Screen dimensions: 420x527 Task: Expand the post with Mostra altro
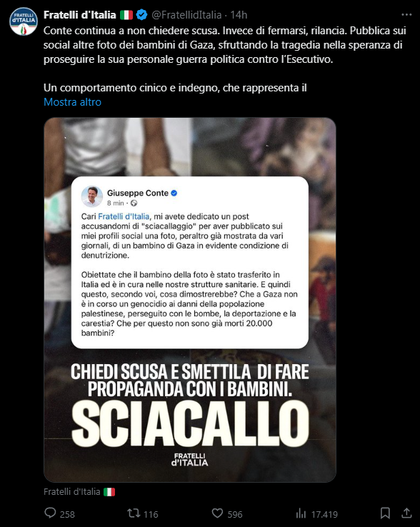tap(72, 102)
